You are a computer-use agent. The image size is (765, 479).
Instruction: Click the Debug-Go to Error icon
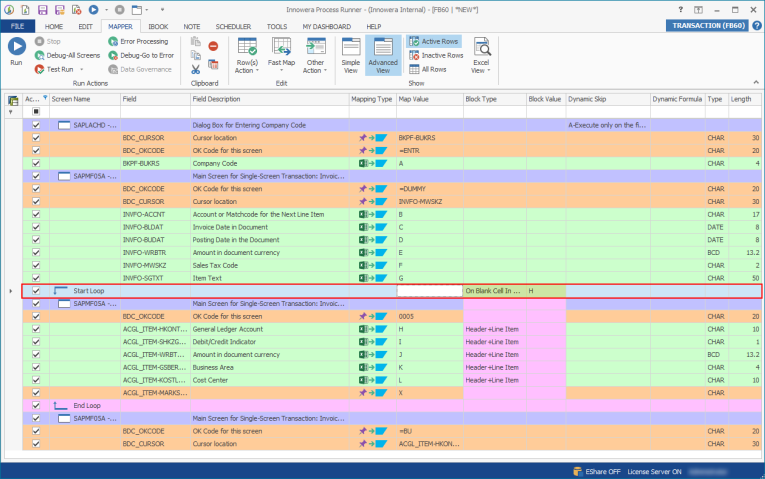click(112, 55)
